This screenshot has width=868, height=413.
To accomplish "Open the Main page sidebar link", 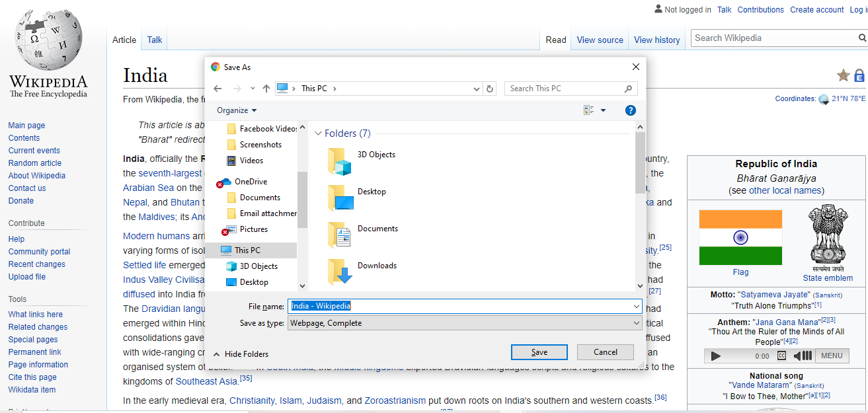I will (26, 126).
